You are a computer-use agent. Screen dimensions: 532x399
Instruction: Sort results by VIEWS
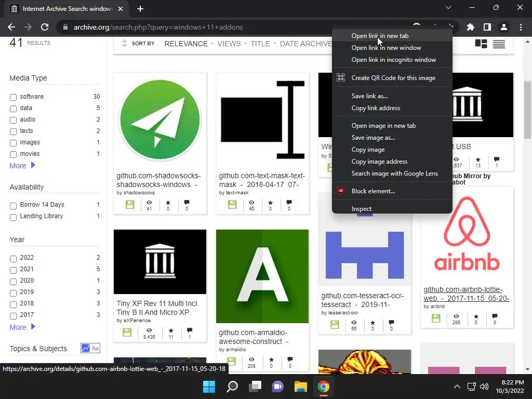[229, 44]
